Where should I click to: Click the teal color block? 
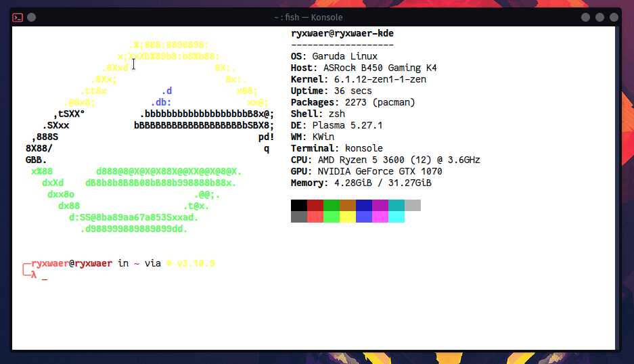pyautogui.click(x=397, y=205)
